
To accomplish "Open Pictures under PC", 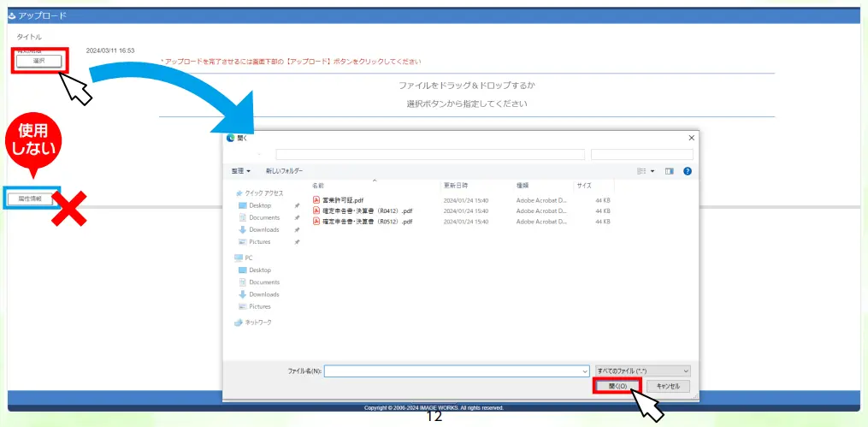I will tap(260, 307).
